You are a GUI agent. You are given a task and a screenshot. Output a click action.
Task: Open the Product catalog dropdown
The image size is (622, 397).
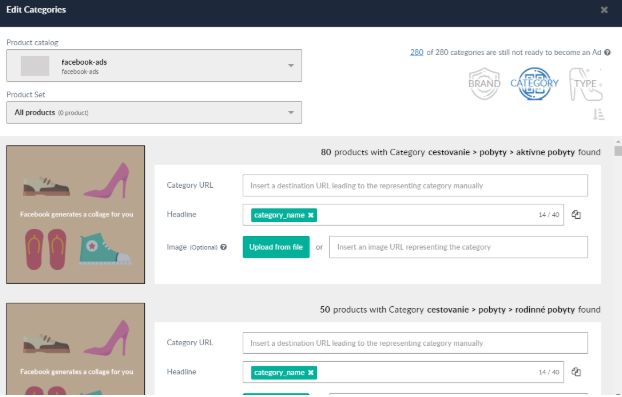154,66
